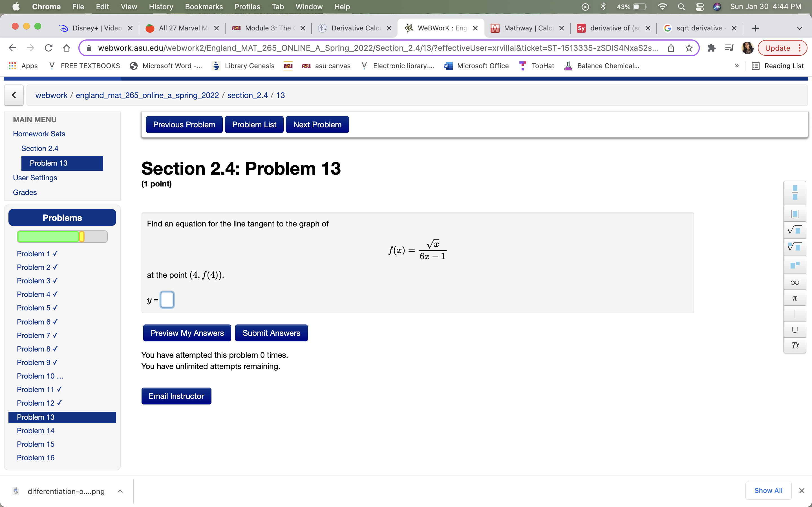The height and width of the screenshot is (507, 812).
Task: Collapse sidebar with left chevron button
Action: (14, 95)
